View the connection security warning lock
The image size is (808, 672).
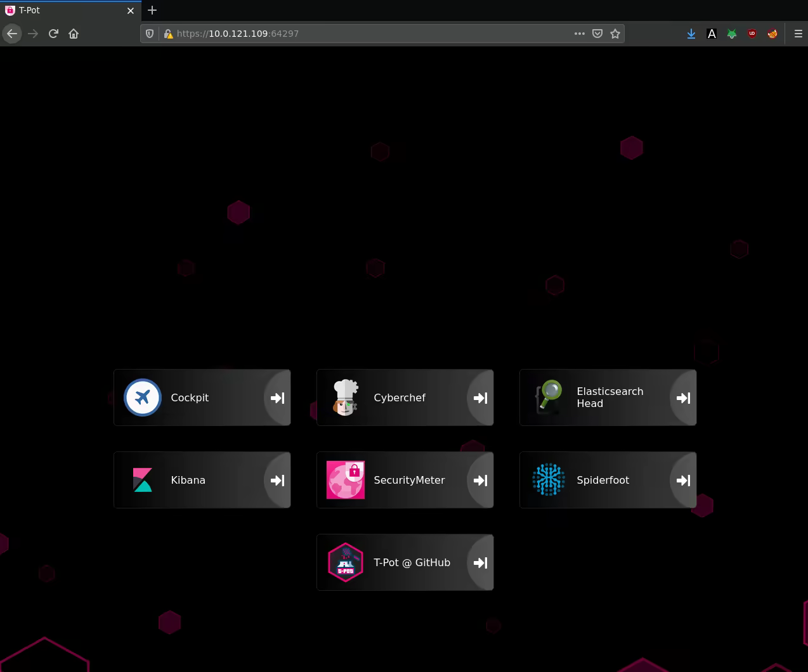coord(168,34)
